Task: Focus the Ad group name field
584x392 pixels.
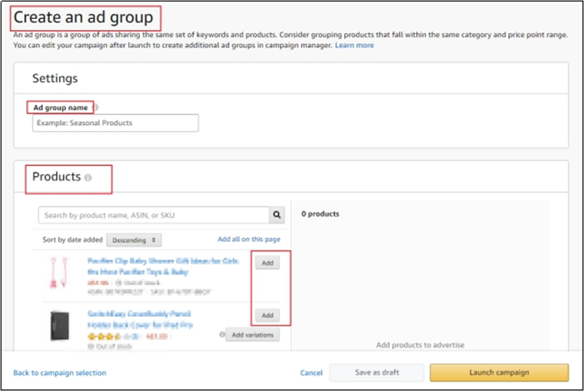Action: (x=115, y=123)
